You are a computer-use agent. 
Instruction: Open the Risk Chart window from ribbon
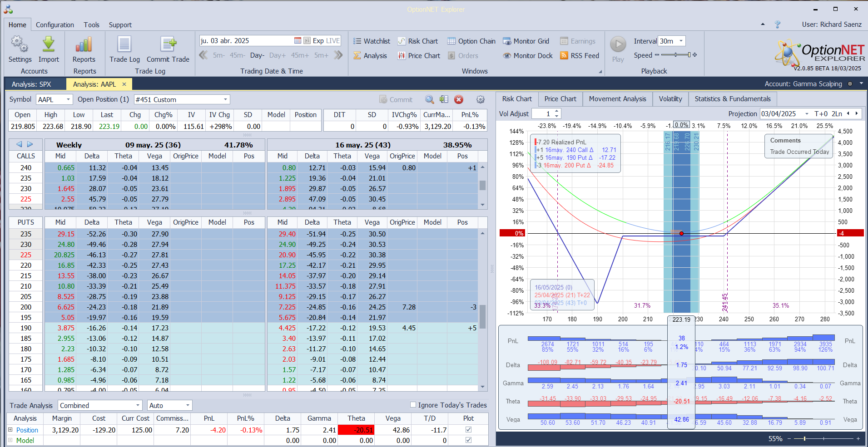click(x=418, y=41)
